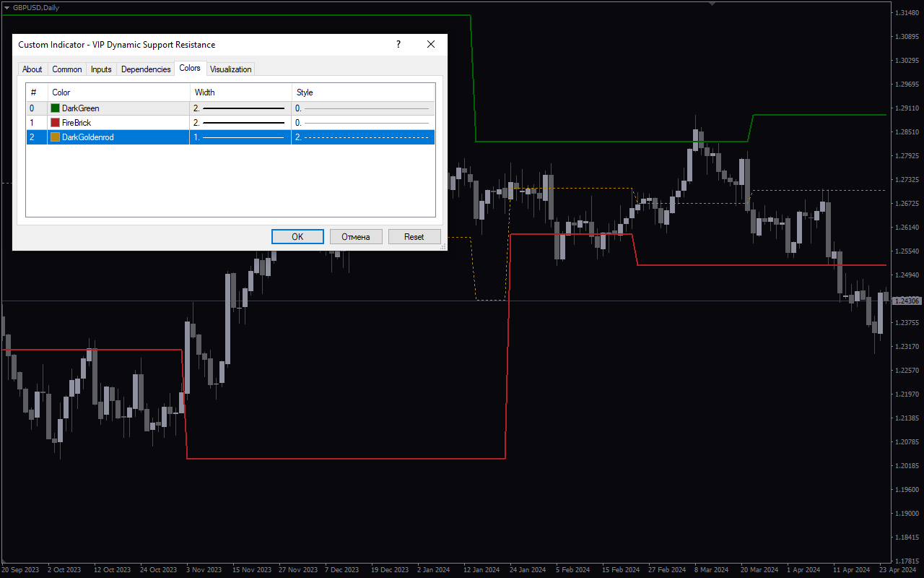Click the Color column header
924x578 pixels.
point(119,92)
